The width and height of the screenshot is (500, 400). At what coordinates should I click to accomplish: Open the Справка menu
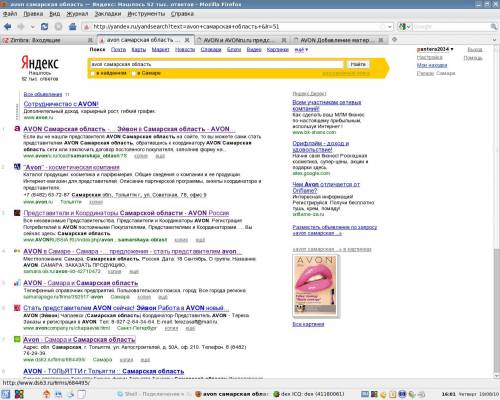tap(182, 14)
